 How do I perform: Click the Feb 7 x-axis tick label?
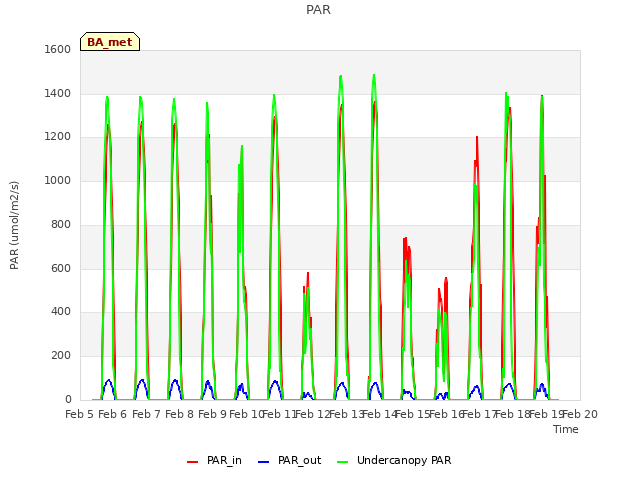coord(146,414)
